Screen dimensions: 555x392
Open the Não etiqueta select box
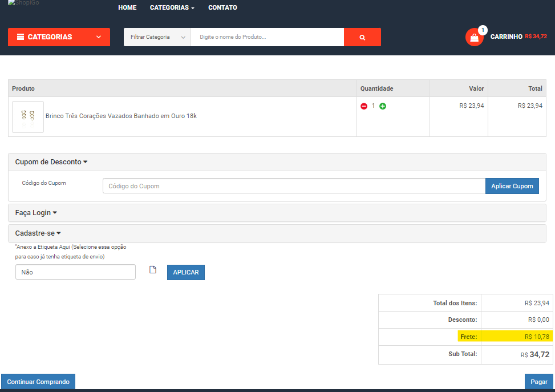coord(75,272)
